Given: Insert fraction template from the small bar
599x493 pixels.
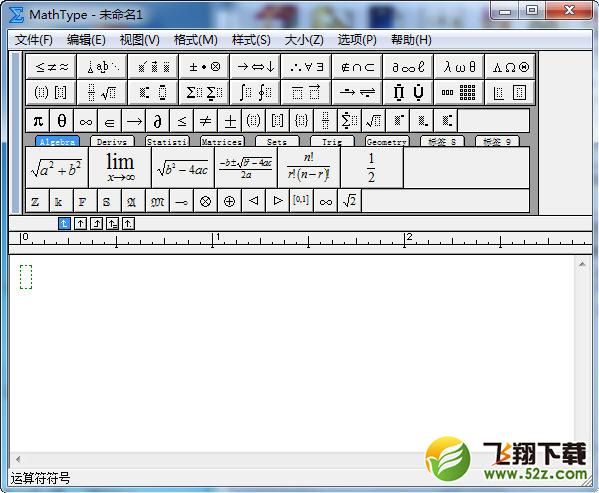Looking at the screenshot, I should [325, 121].
